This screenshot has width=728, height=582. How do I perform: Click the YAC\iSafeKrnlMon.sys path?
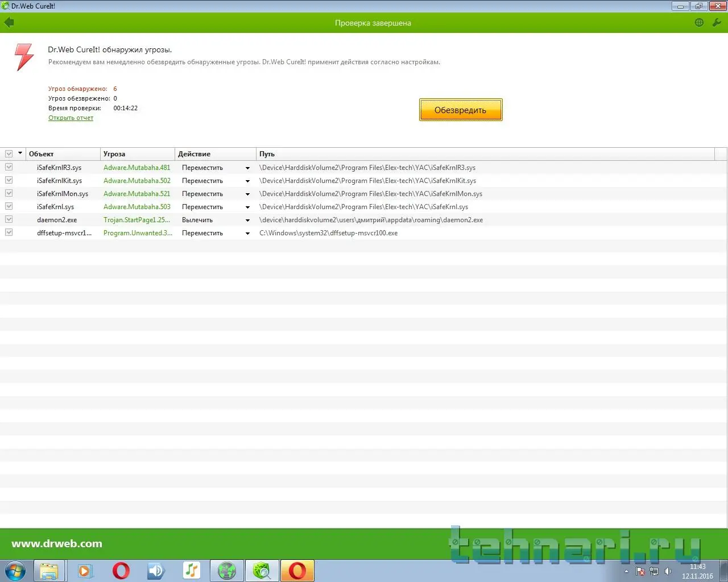pos(371,194)
